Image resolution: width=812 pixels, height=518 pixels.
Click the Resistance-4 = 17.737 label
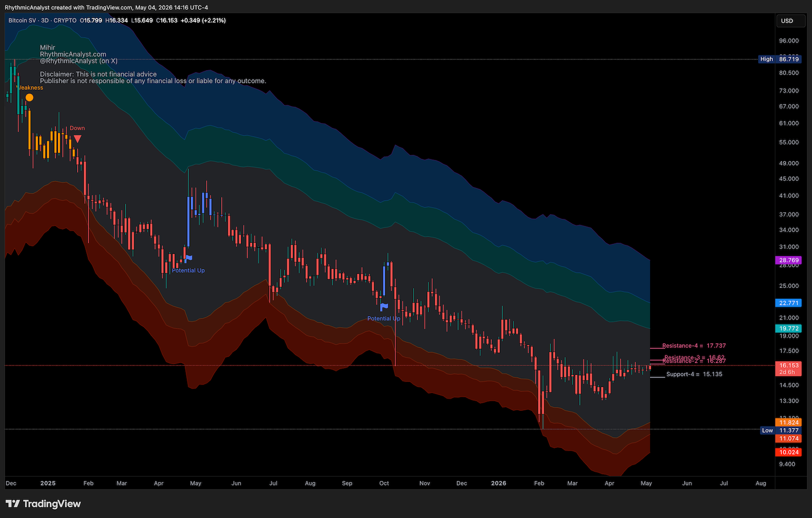694,346
